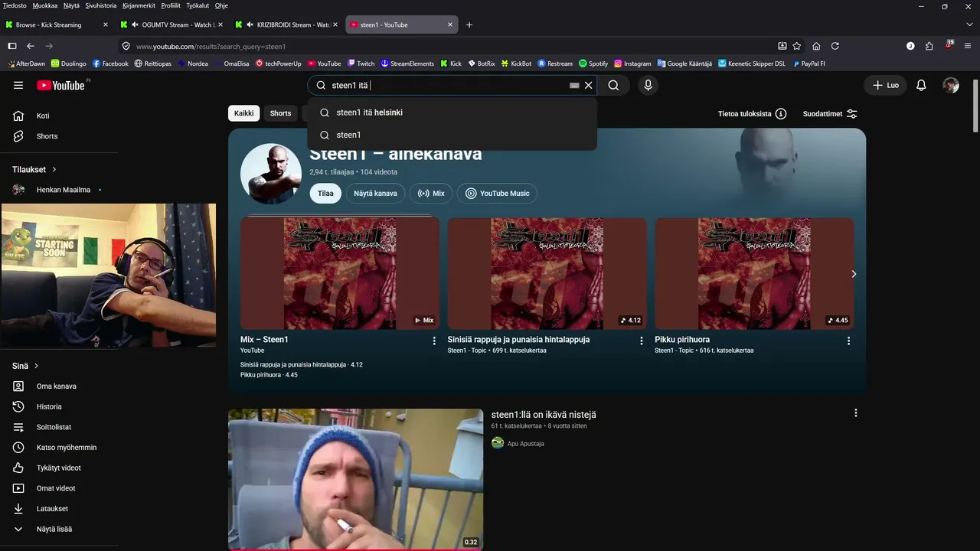
Task: Expand the sidebar with Näytä lisää
Action: (60, 529)
